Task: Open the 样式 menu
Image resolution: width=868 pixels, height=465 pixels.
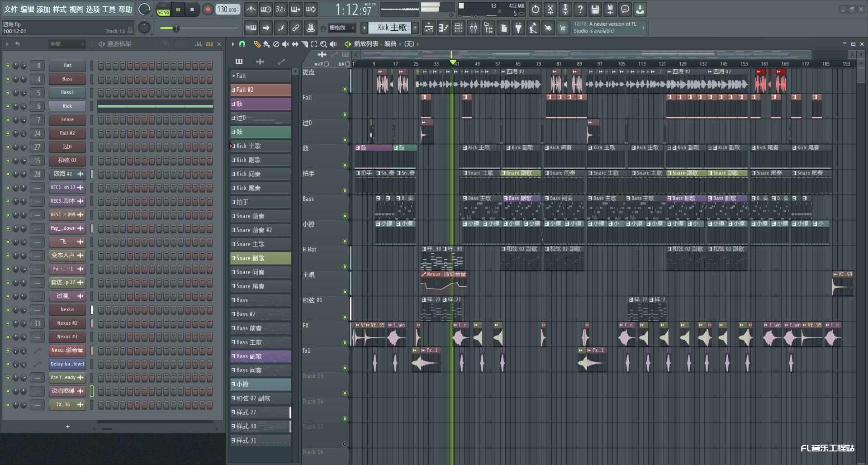Action: click(x=60, y=9)
